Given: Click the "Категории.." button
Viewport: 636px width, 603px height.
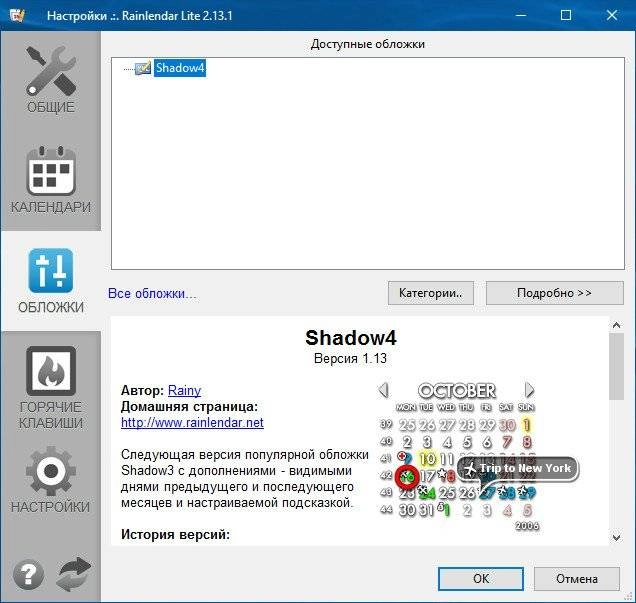Looking at the screenshot, I should pos(431,293).
